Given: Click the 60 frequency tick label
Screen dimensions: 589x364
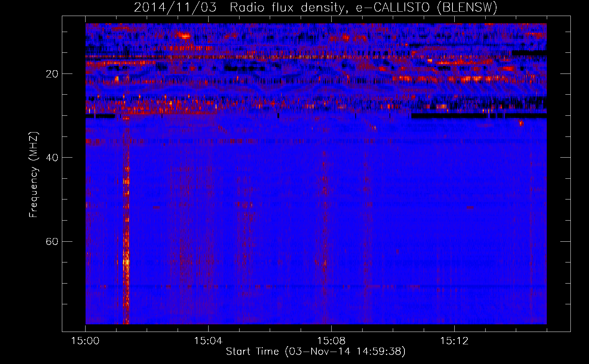Looking at the screenshot, I should (52, 241).
